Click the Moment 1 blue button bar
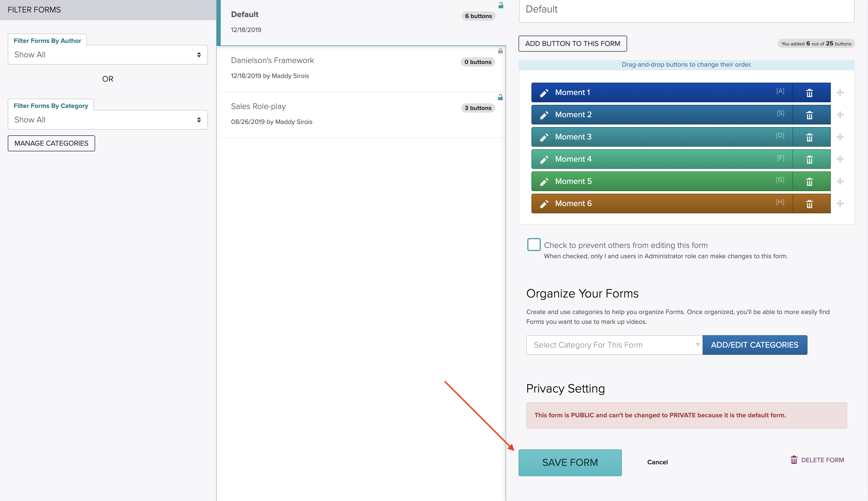Viewport: 868px width, 501px height. coord(662,92)
